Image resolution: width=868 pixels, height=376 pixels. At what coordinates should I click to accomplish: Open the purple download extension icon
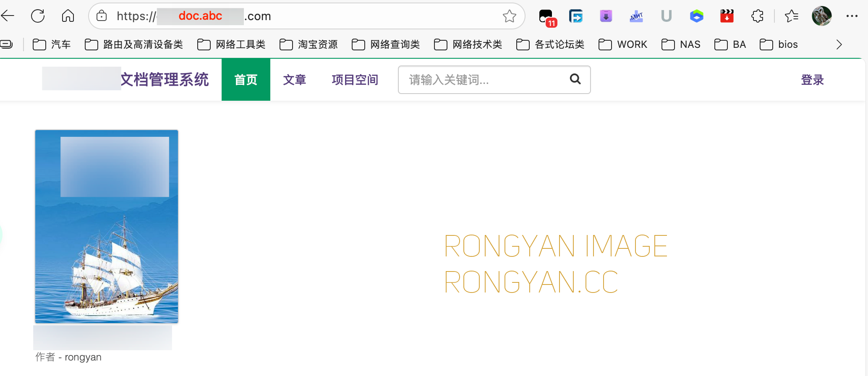tap(606, 16)
